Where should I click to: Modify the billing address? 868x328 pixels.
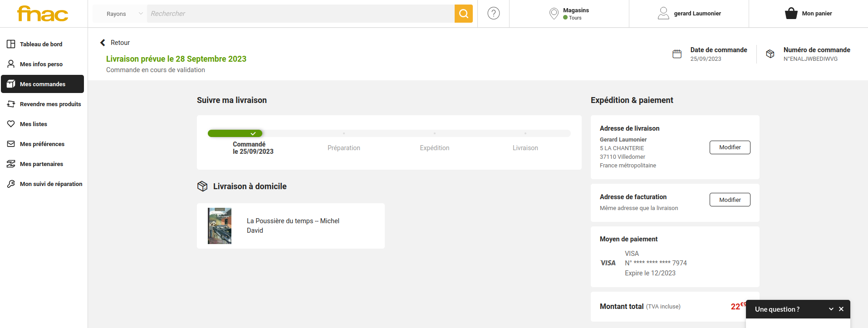[730, 200]
